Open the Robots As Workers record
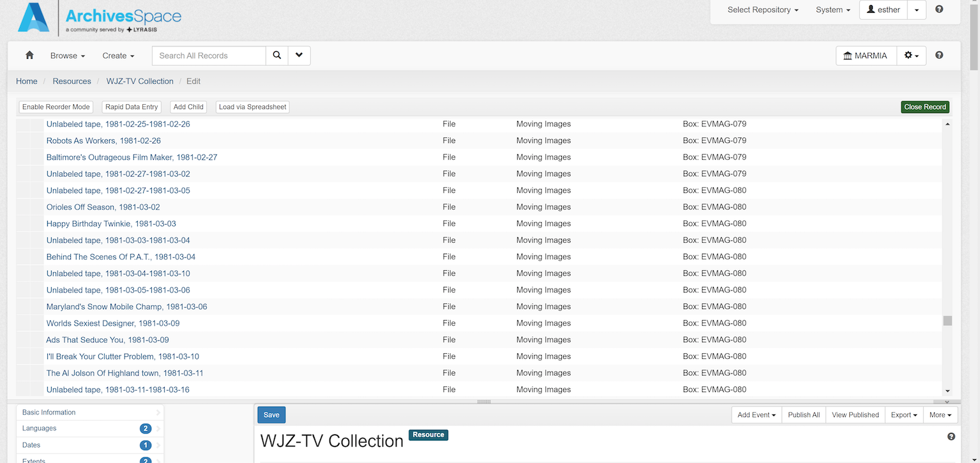Image resolution: width=980 pixels, height=463 pixels. click(x=103, y=140)
